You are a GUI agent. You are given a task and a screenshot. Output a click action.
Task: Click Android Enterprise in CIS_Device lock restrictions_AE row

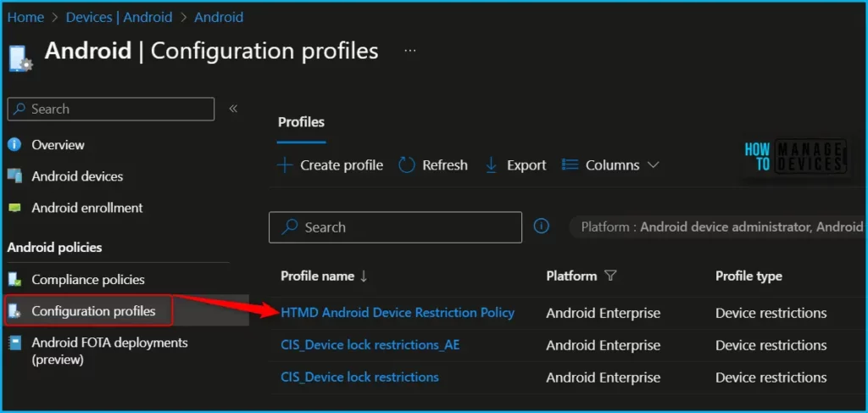click(x=603, y=345)
